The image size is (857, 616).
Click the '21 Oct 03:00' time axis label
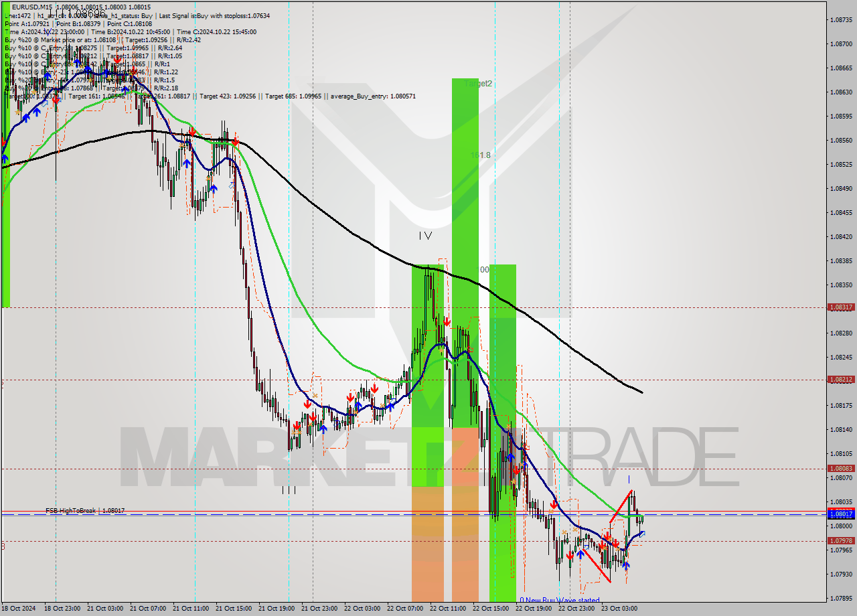[x=105, y=609]
